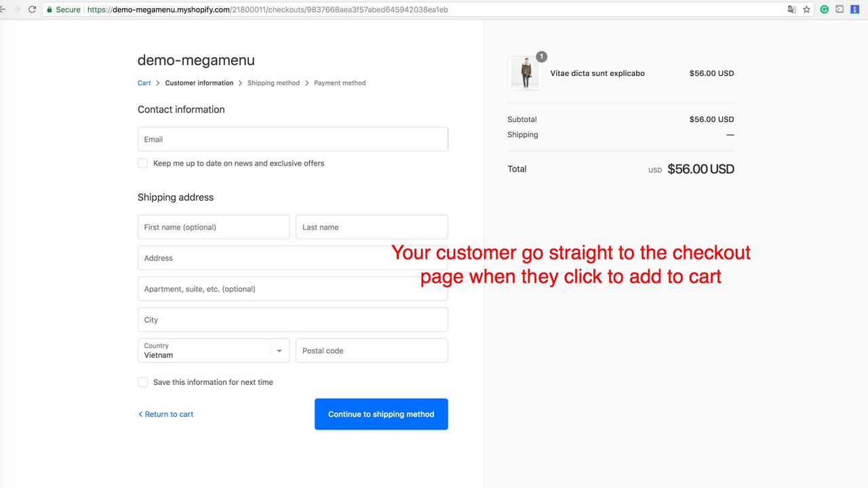This screenshot has width=868, height=488.
Task: Open the Grammarly extension
Action: tap(823, 9)
